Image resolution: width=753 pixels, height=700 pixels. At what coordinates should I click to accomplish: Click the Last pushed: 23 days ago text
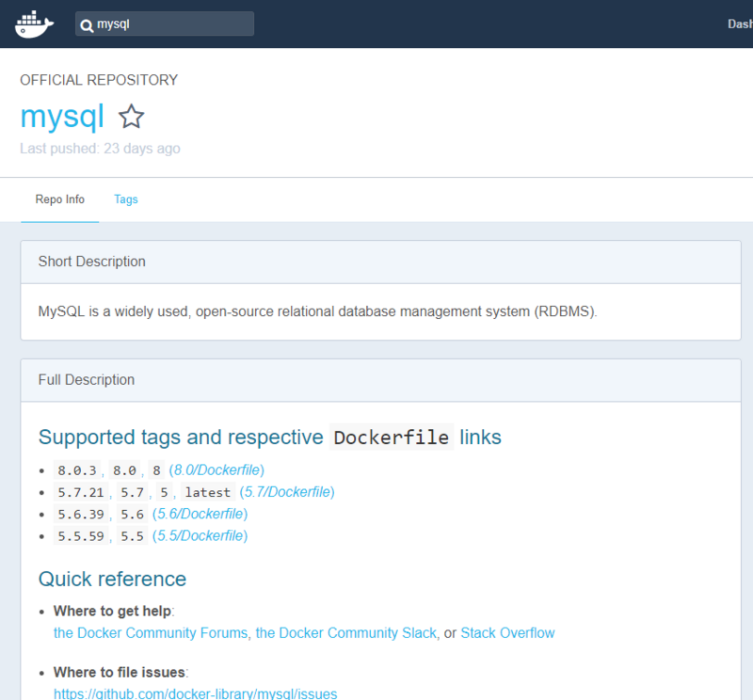[x=100, y=149]
